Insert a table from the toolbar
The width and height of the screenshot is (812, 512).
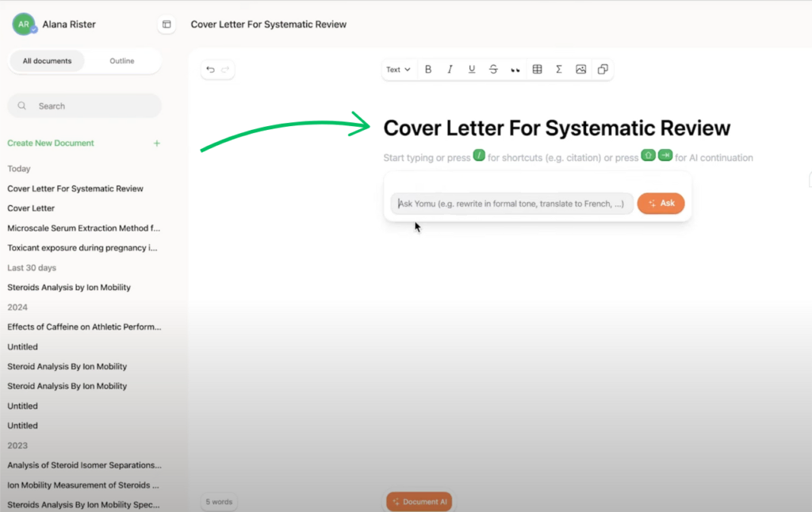coord(537,70)
